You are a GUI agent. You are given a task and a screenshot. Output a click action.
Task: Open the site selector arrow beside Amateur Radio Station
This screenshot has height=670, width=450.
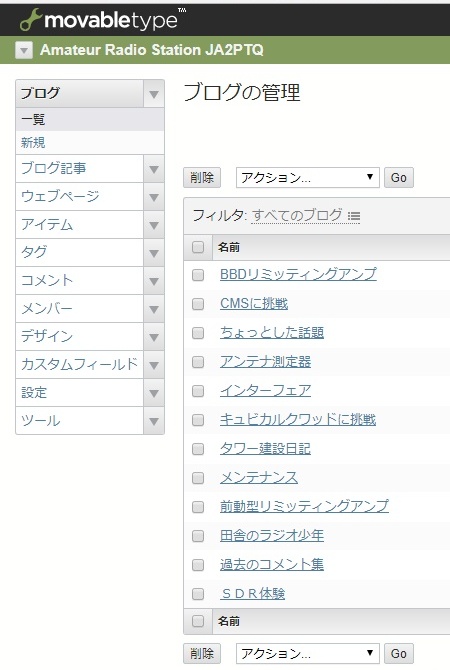(24, 50)
